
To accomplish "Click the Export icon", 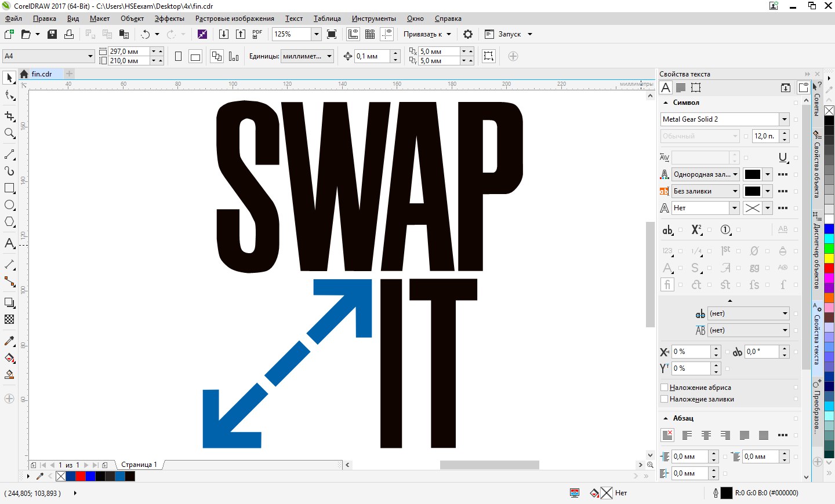I will click(x=241, y=34).
